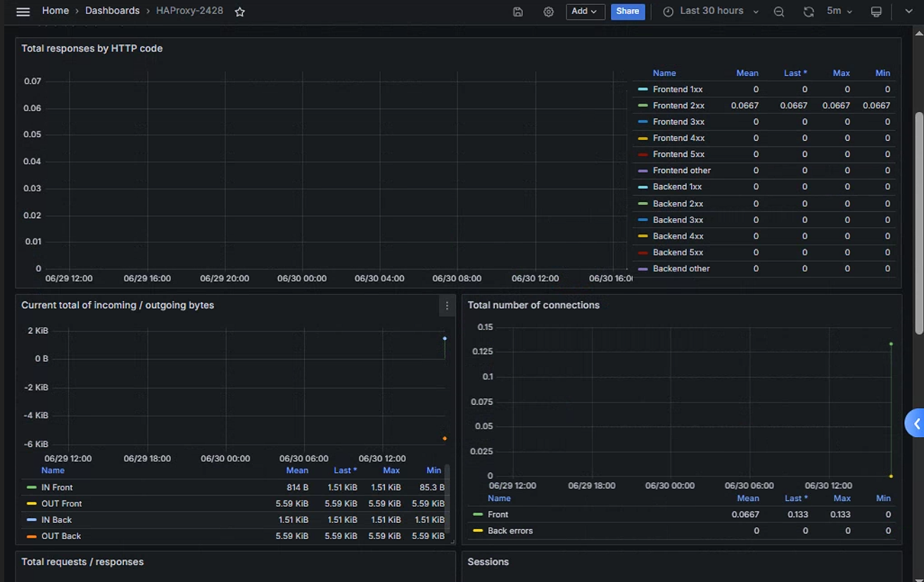Open color picker for OUT Back swatch

point(31,536)
